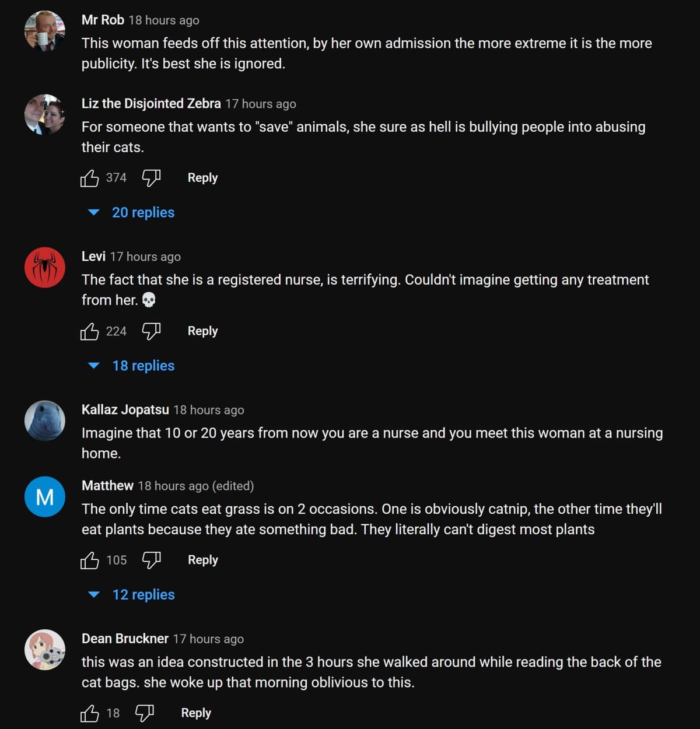Dislike Liz the Disjointed Zebra's comment
Viewport: 700px width, 729px height.
click(x=151, y=178)
